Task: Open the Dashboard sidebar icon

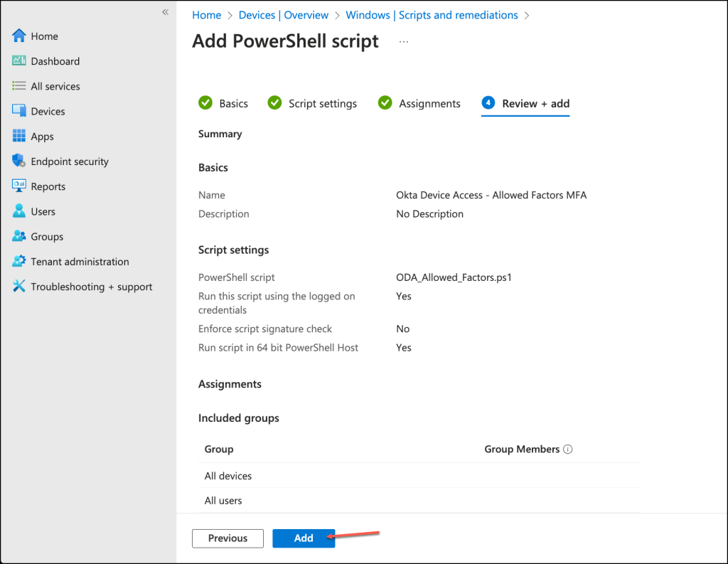Action: (18, 61)
